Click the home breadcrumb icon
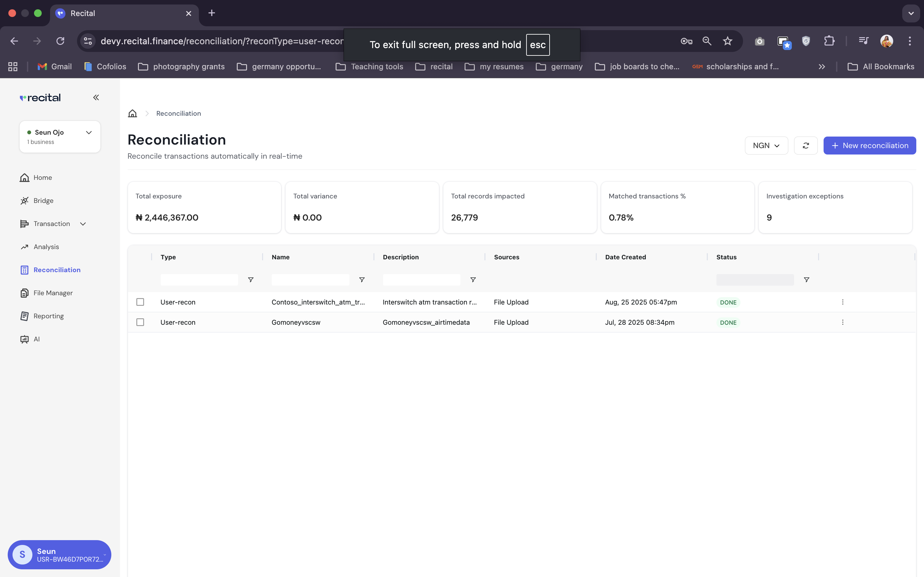Screen dimensions: 924x577 point(132,113)
